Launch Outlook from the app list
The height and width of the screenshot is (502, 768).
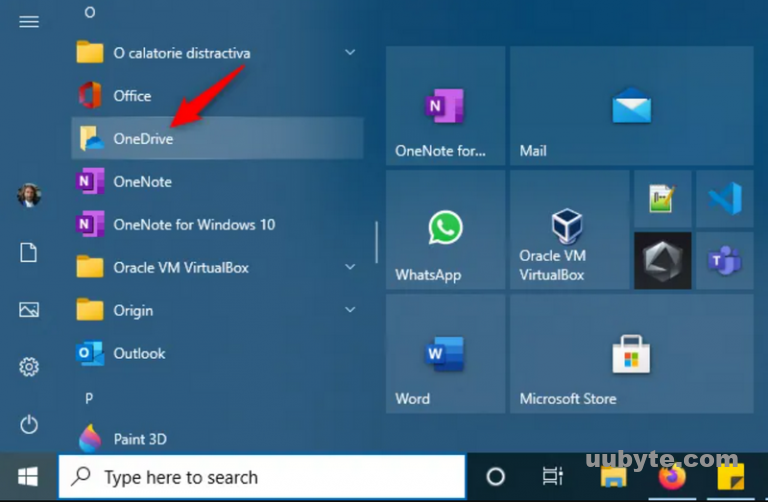pyautogui.click(x=217, y=353)
